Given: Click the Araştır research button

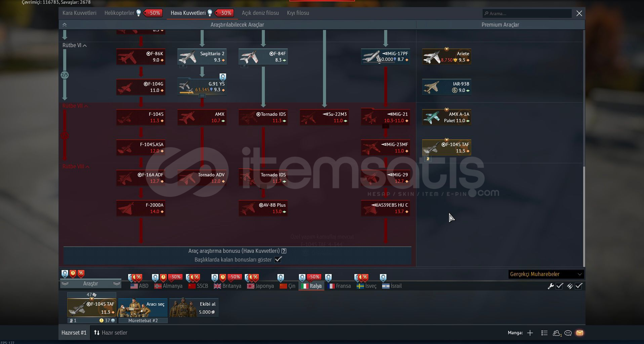Looking at the screenshot, I should [x=90, y=284].
